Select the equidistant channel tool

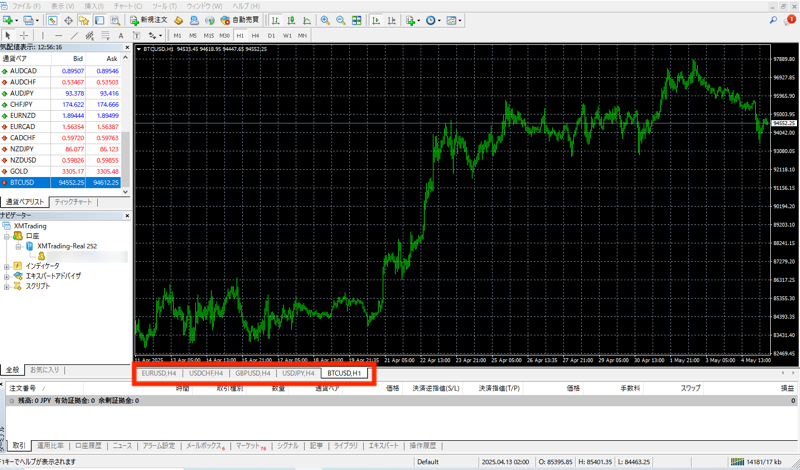tap(90, 35)
